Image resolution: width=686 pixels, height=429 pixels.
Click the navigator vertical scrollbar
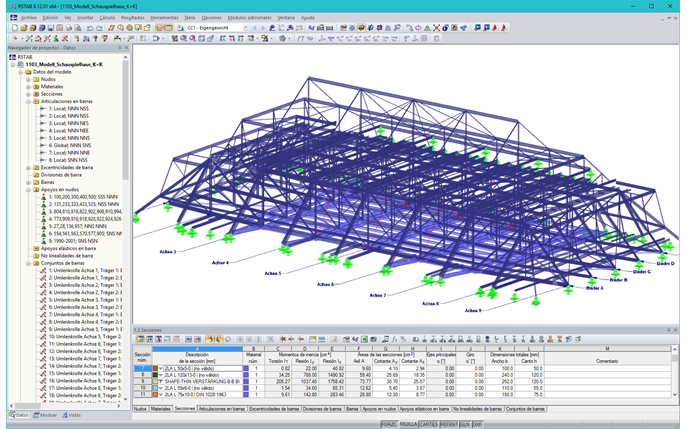pos(125,120)
